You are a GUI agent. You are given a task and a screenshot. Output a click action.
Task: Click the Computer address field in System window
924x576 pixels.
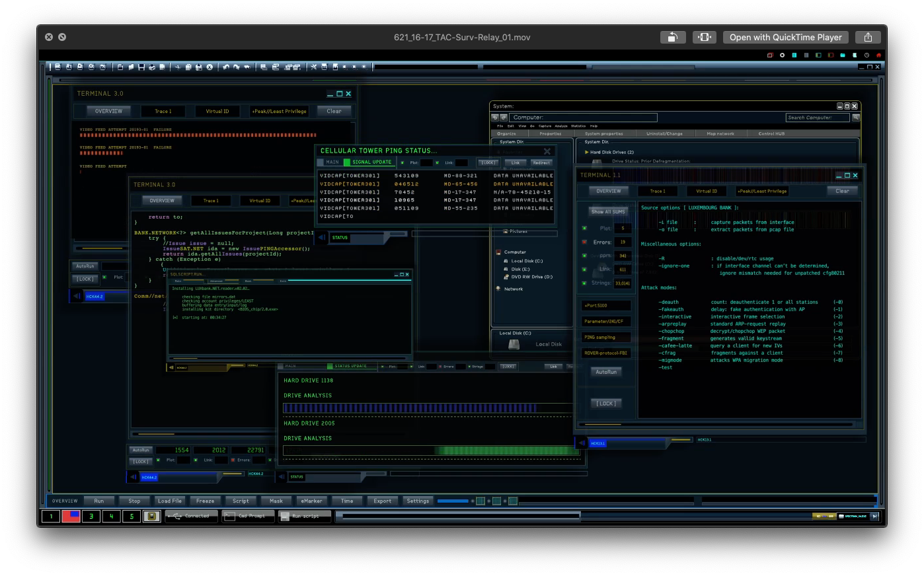(x=584, y=118)
